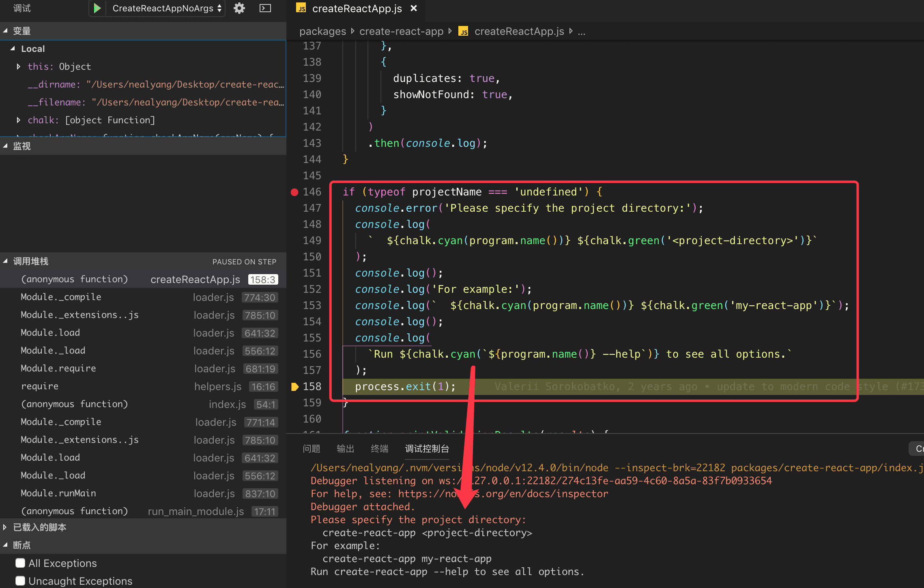Start debugging with the green play button
Viewport: 924px width, 588px height.
(x=97, y=8)
